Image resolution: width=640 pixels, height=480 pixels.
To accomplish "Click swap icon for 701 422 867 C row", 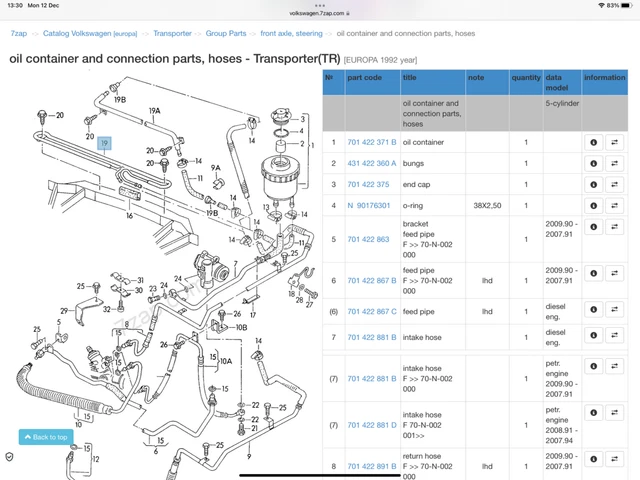I will (x=614, y=309).
